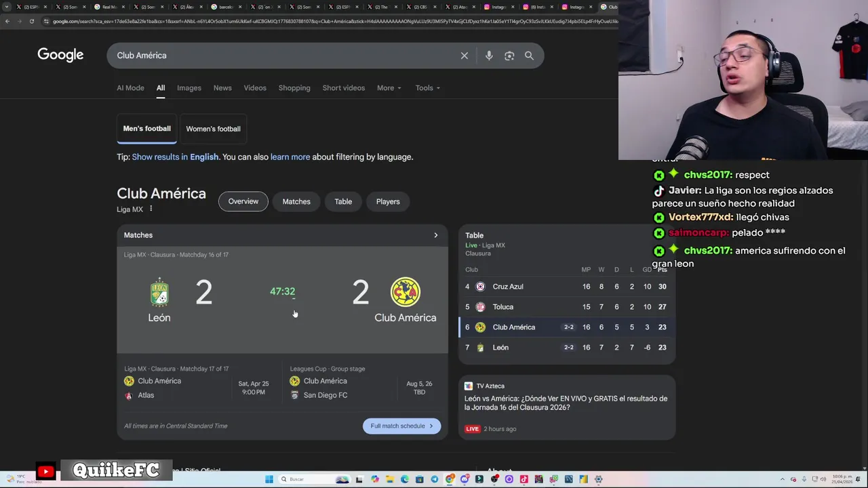Select the Table chip
The image size is (868, 488).
click(x=343, y=201)
